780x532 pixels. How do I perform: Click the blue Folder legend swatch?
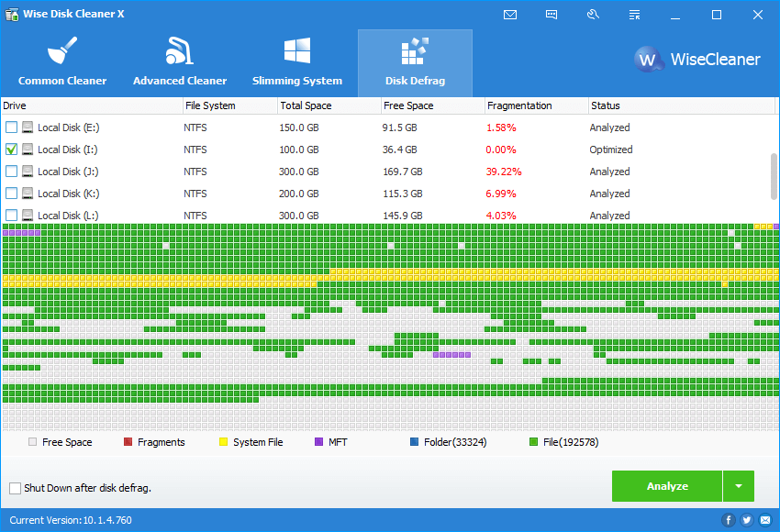[x=414, y=442]
